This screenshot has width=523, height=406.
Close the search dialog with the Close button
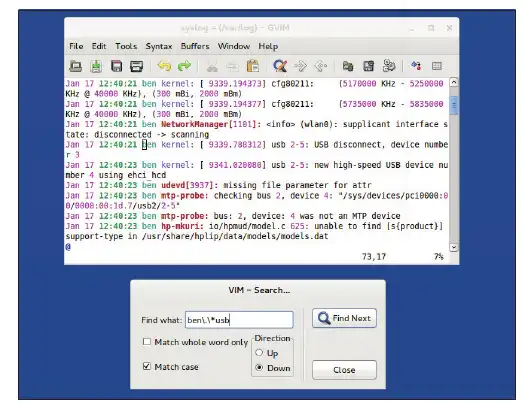[344, 370]
